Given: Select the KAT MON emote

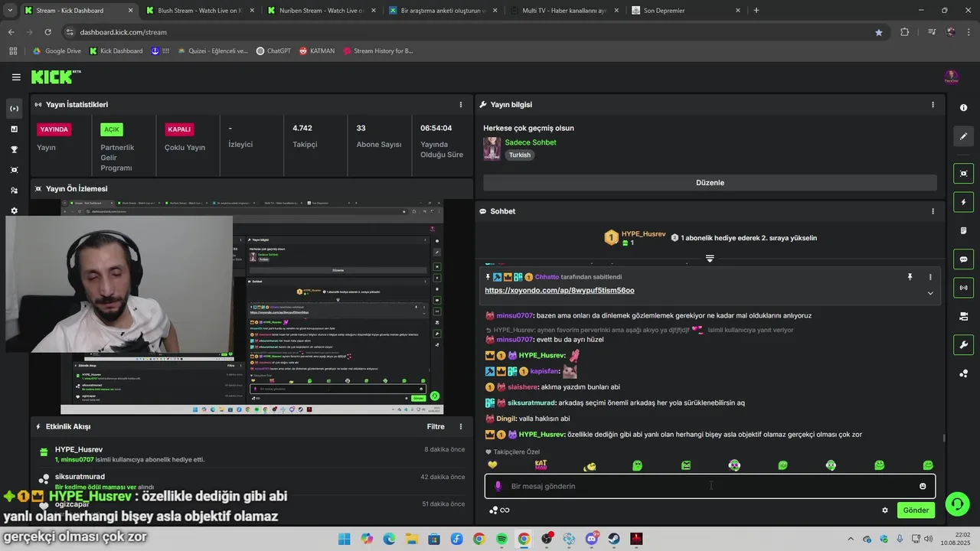Looking at the screenshot, I should tap(541, 465).
